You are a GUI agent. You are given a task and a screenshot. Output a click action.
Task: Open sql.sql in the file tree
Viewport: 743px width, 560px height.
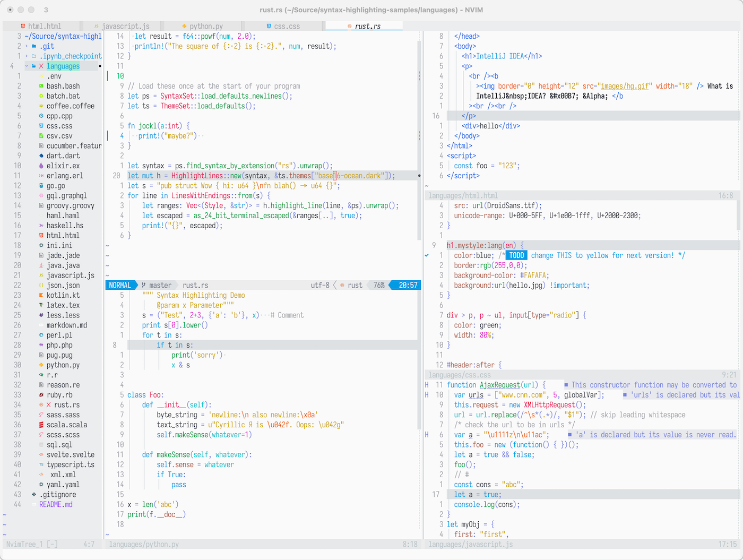pos(59,445)
